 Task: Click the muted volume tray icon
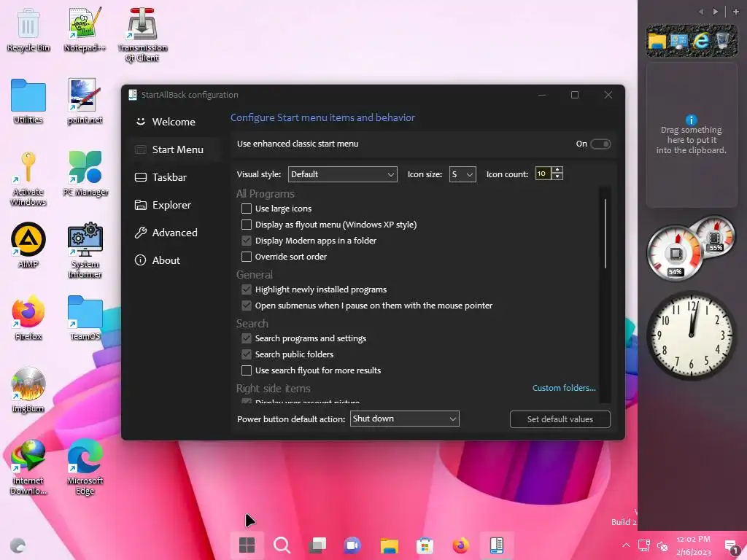pyautogui.click(x=662, y=545)
